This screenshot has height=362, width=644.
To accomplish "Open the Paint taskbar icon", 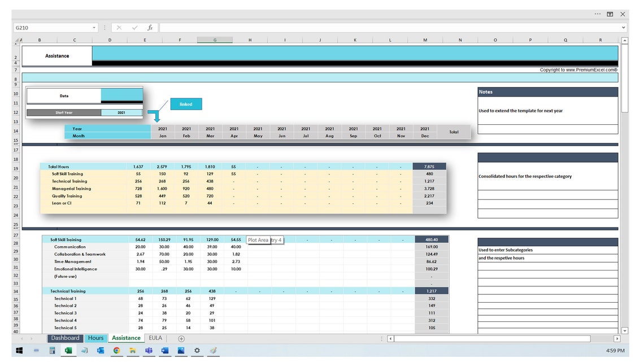I will 213,351.
